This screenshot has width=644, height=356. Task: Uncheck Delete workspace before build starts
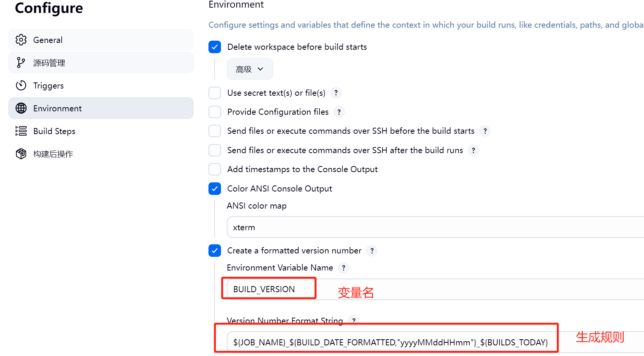click(x=215, y=47)
